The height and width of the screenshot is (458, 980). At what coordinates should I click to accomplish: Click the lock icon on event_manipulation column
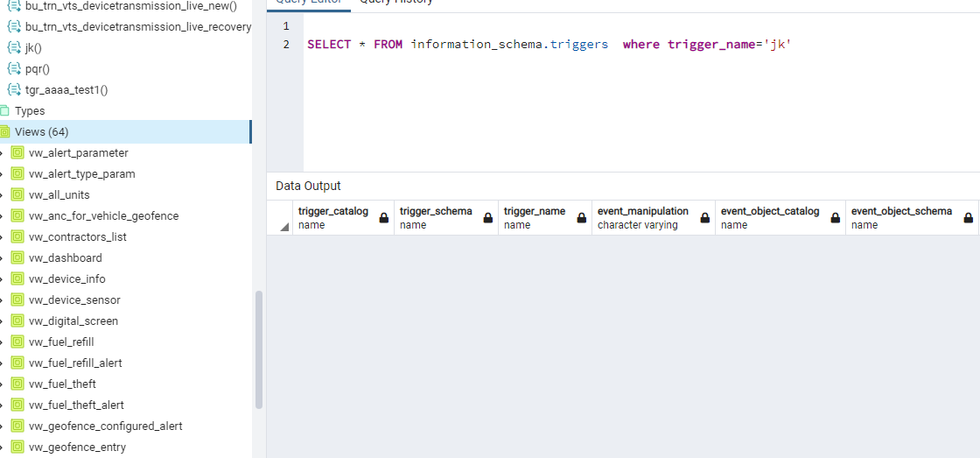(x=704, y=218)
